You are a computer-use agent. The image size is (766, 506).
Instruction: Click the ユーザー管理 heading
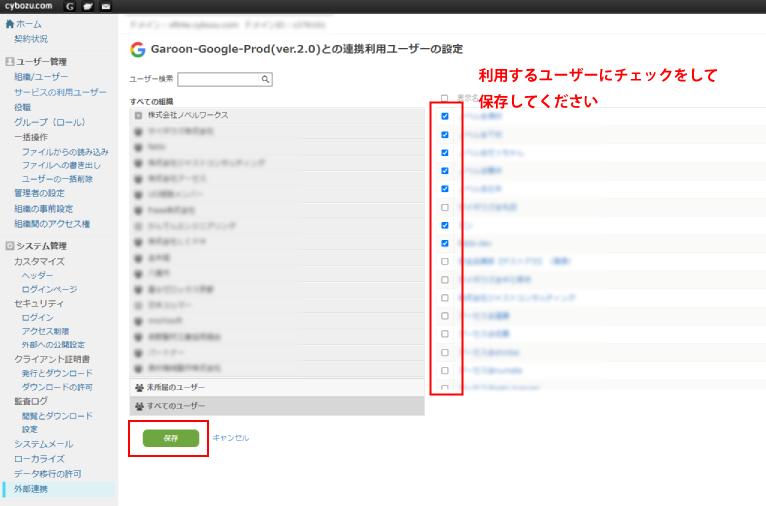coord(42,62)
